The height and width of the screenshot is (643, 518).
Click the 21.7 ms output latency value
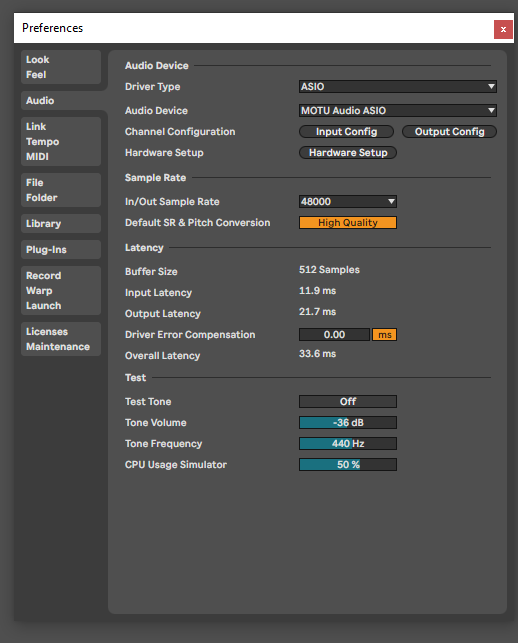tap(317, 312)
